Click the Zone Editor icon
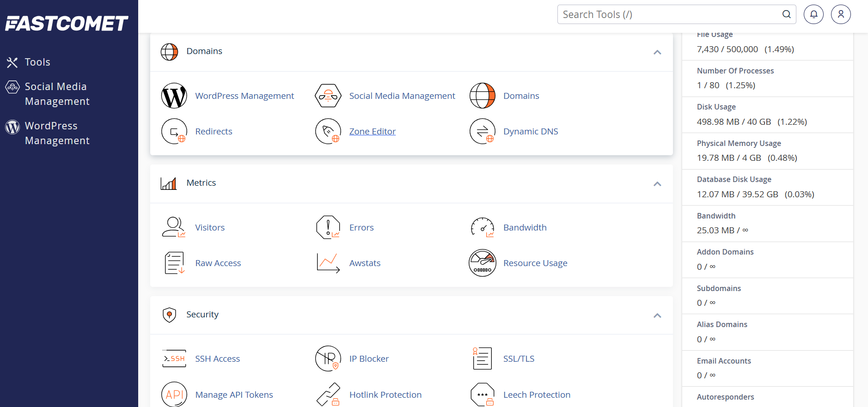 pyautogui.click(x=328, y=131)
